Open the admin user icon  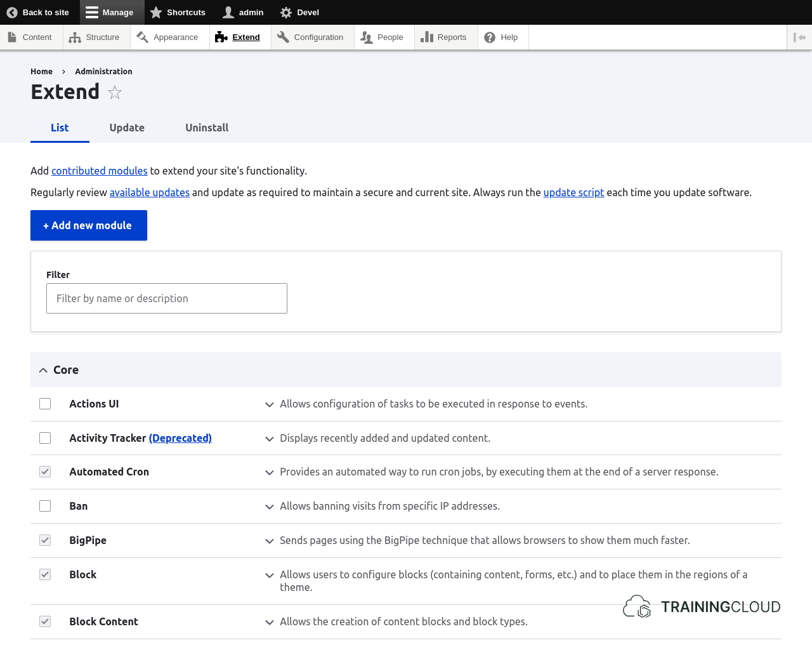[228, 12]
